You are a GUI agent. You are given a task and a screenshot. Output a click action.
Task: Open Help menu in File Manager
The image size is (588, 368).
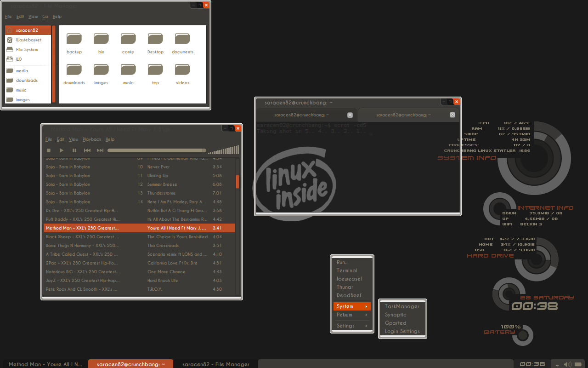point(57,17)
